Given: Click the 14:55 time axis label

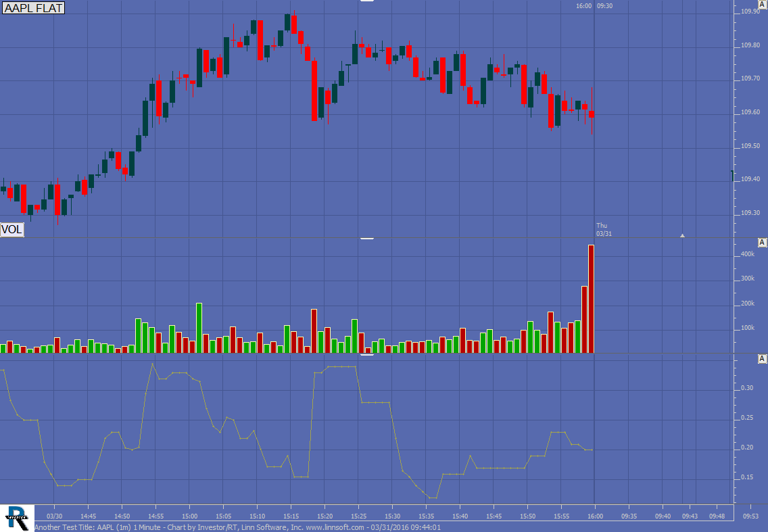Looking at the screenshot, I should [155, 516].
